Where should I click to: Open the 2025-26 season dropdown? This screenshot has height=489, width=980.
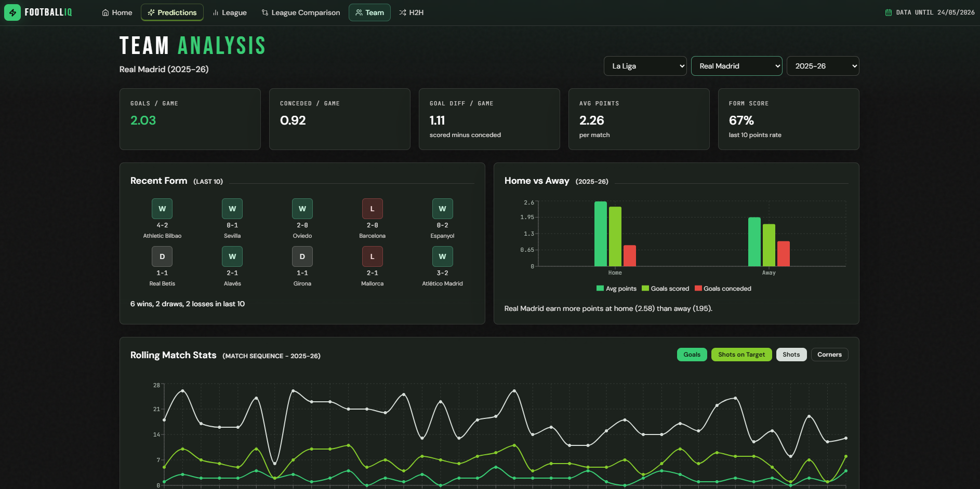[x=823, y=66]
